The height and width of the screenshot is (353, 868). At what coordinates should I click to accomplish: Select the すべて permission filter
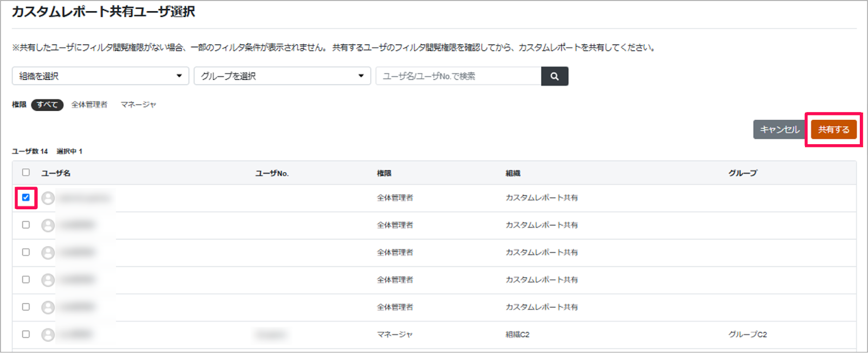(47, 105)
